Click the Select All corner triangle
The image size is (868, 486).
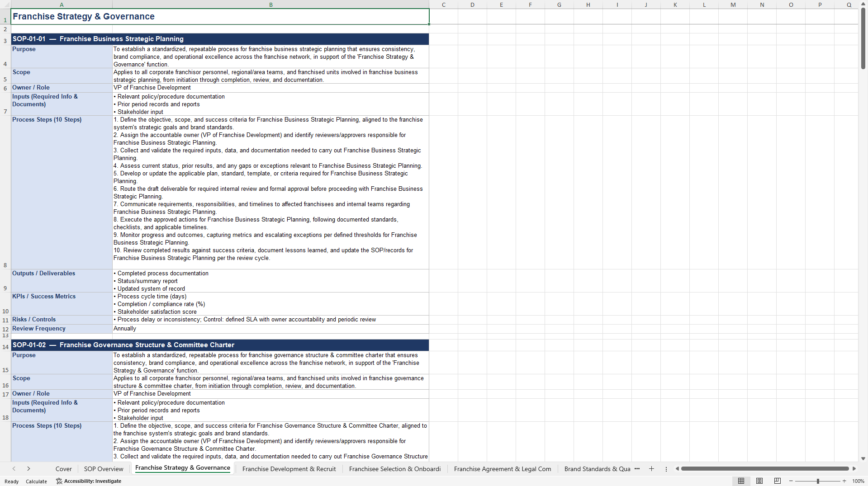[x=5, y=5]
